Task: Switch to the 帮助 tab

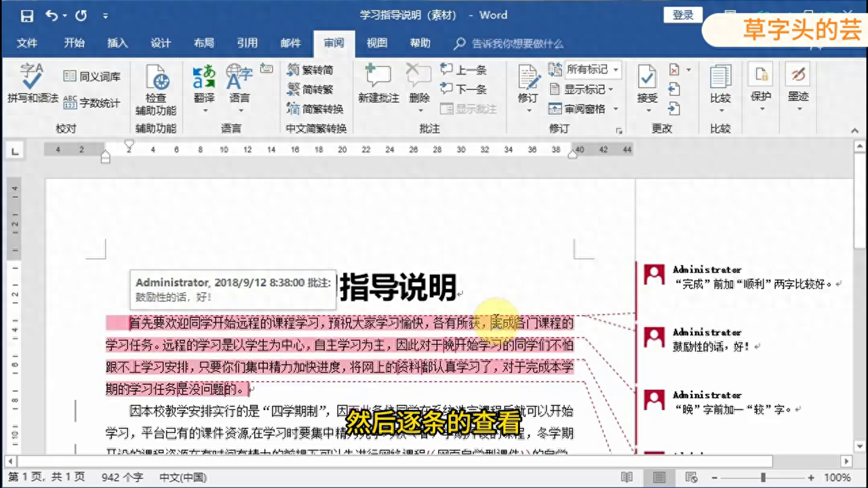Action: (x=420, y=43)
